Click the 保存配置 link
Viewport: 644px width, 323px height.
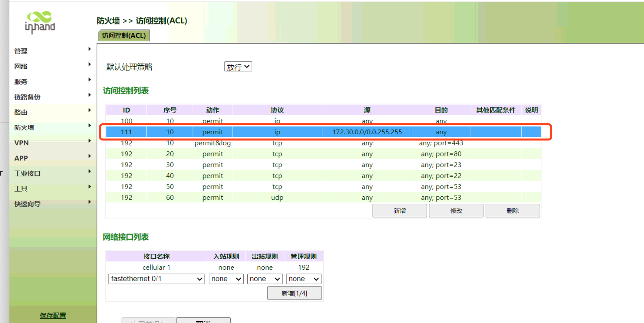pyautogui.click(x=53, y=315)
